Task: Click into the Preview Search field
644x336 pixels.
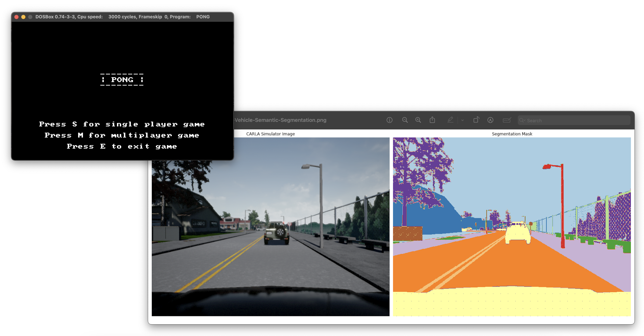Action: coord(575,121)
